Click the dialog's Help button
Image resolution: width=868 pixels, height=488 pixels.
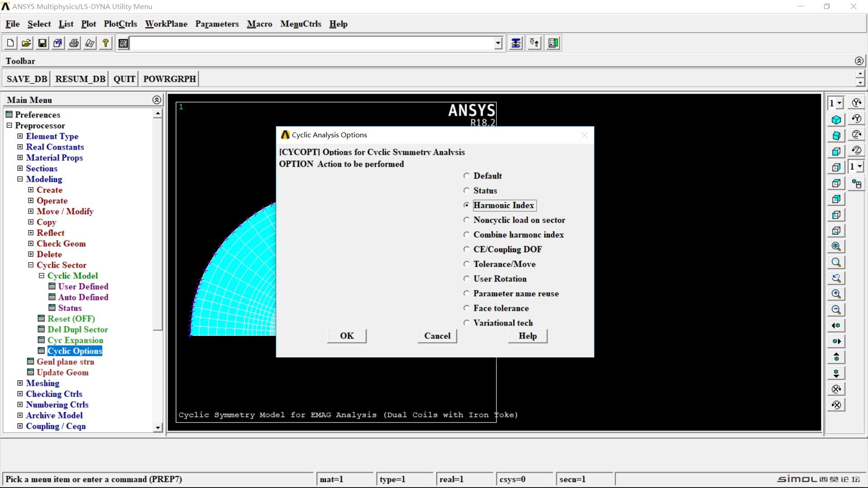[x=528, y=336]
